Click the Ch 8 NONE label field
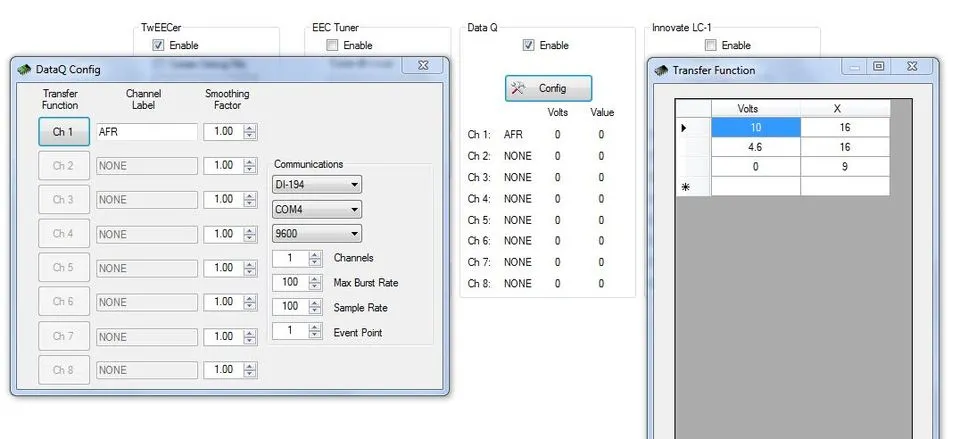This screenshot has height=439, width=960. point(147,370)
